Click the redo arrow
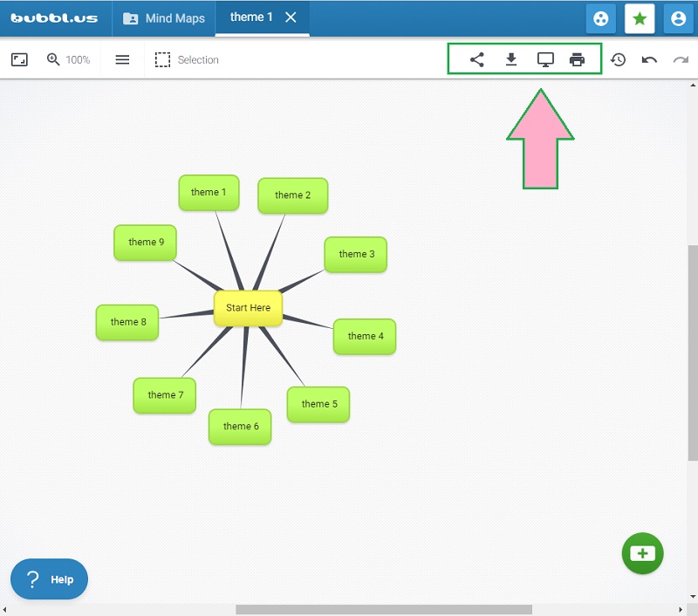This screenshot has width=698, height=616. coord(681,59)
